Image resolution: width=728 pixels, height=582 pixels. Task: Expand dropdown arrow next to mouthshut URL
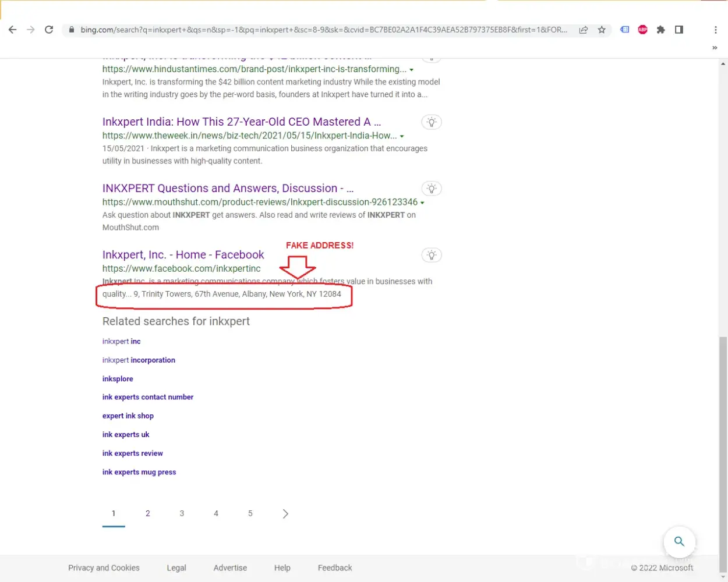422,203
